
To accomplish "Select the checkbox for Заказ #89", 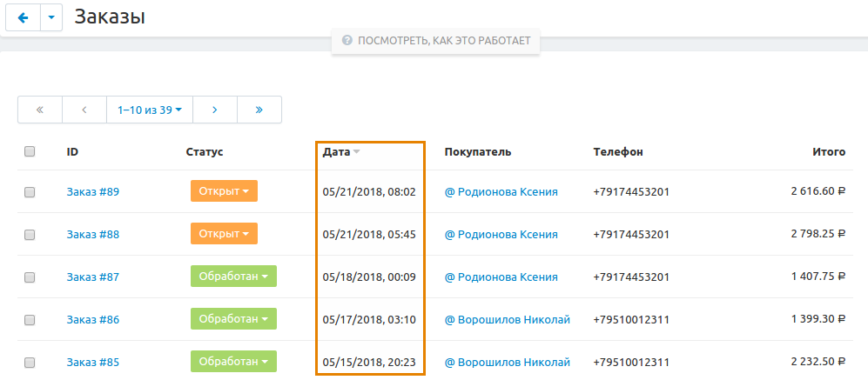I will tap(30, 192).
